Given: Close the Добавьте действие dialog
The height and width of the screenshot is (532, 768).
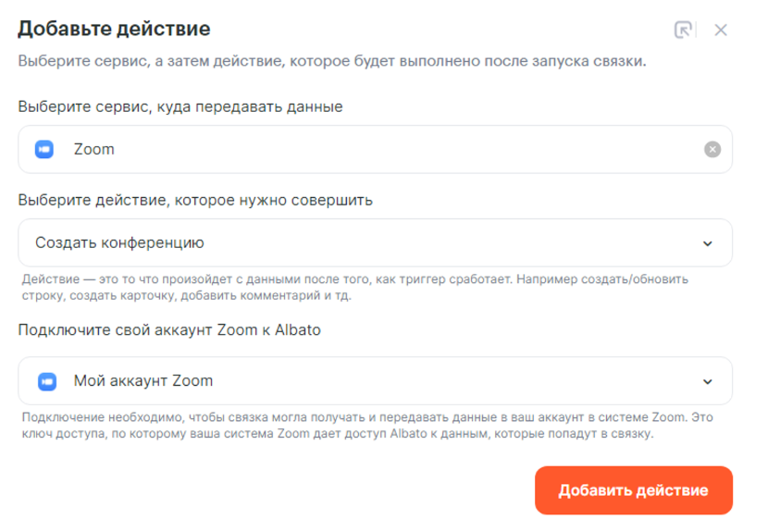Looking at the screenshot, I should [x=721, y=30].
